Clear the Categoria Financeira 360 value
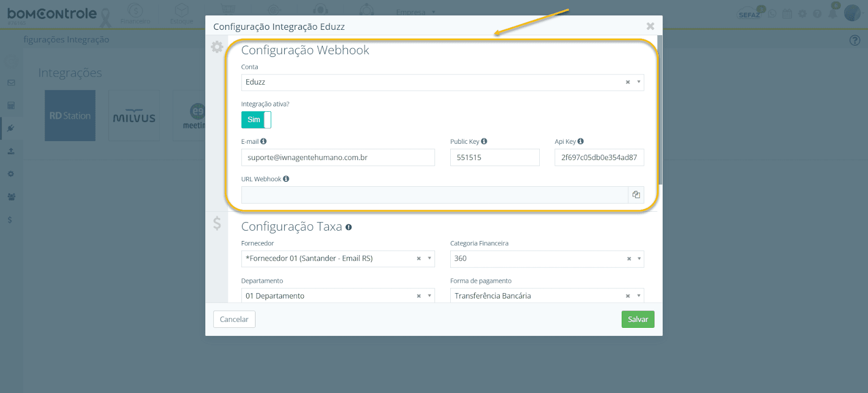Screen dimensions: 868x393 (x=629, y=259)
